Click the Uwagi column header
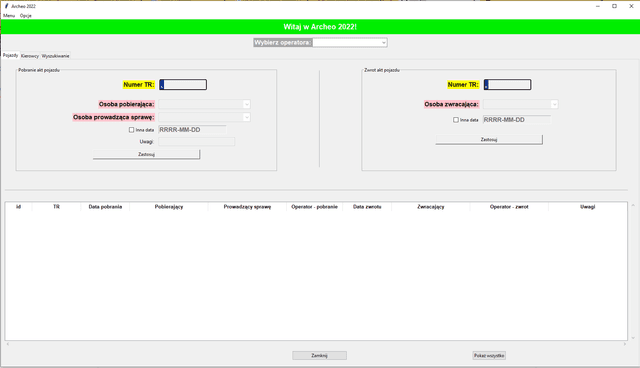640x368 pixels. pyautogui.click(x=587, y=207)
